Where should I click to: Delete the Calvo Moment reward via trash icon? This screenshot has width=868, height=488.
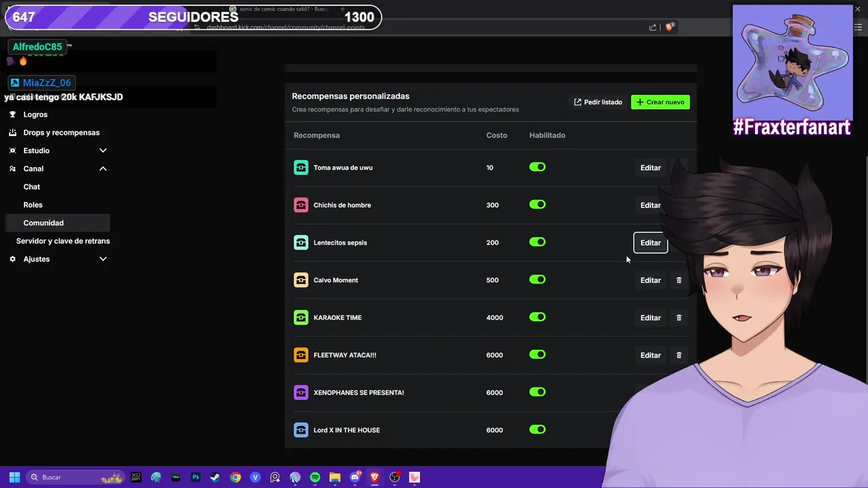click(x=679, y=280)
